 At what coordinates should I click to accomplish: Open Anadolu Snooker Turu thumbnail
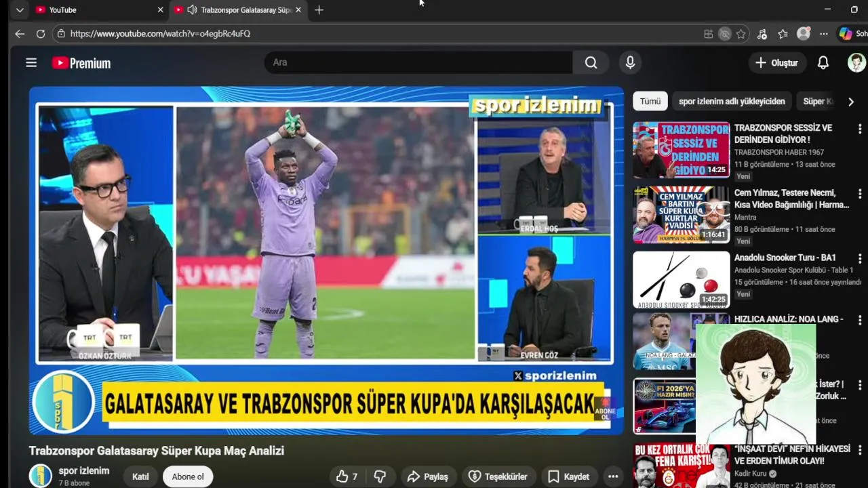(681, 280)
